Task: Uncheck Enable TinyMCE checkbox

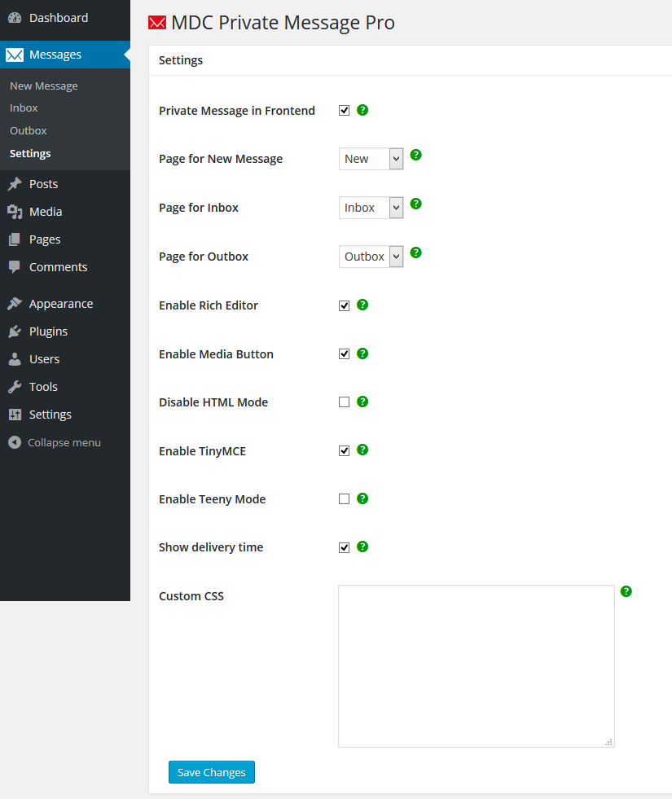Action: pyautogui.click(x=344, y=450)
